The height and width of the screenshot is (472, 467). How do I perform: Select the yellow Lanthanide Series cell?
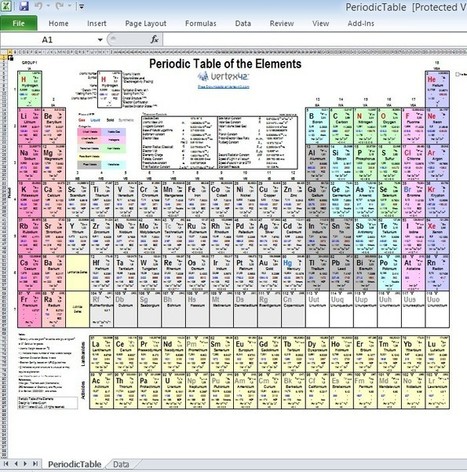pyautogui.click(x=77, y=273)
